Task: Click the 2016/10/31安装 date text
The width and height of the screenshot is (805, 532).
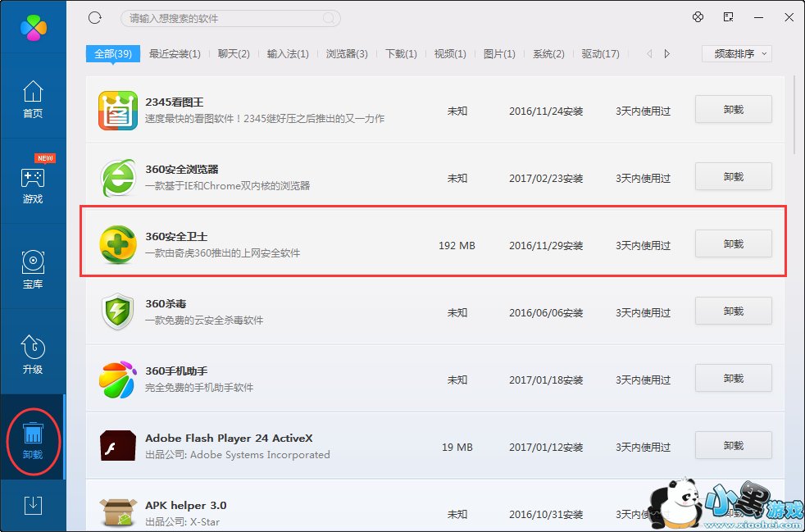Action: [546, 514]
